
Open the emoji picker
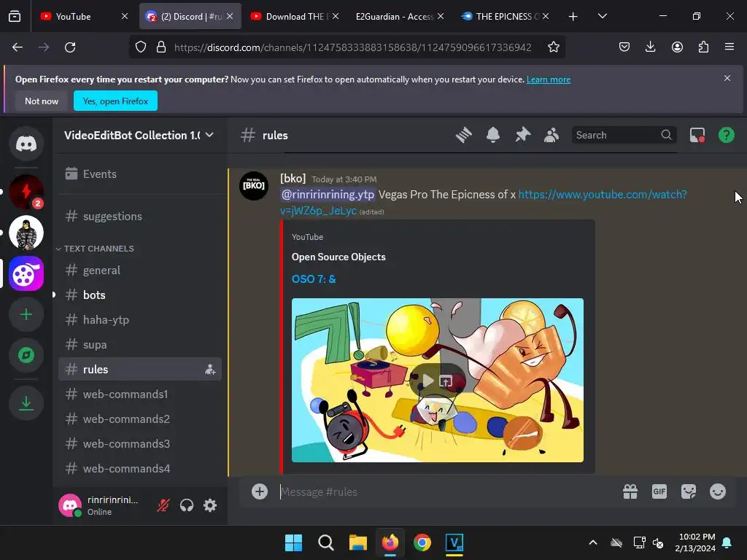tap(718, 491)
